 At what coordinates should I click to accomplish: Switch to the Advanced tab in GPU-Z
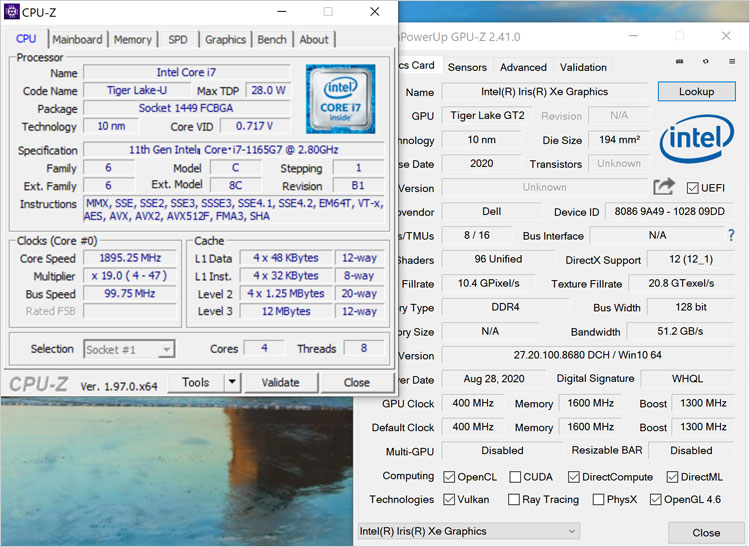[523, 67]
